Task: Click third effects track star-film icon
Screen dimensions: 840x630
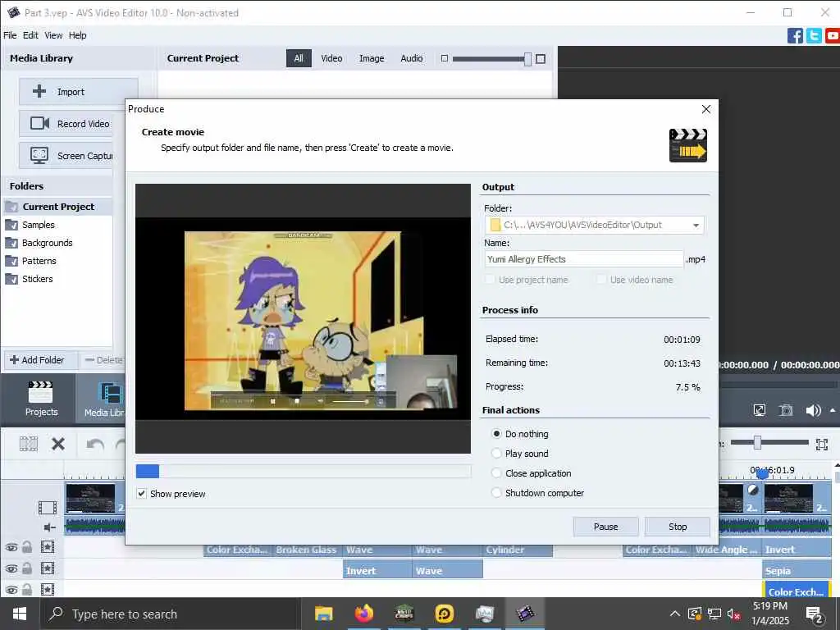Action: coord(48,590)
